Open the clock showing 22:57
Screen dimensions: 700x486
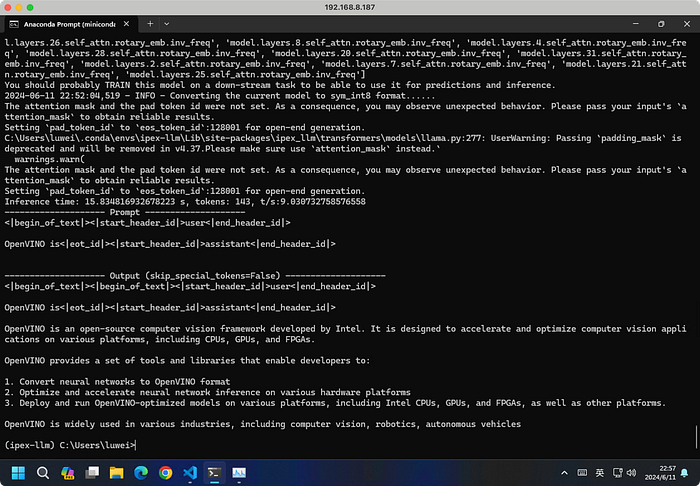(x=660, y=473)
